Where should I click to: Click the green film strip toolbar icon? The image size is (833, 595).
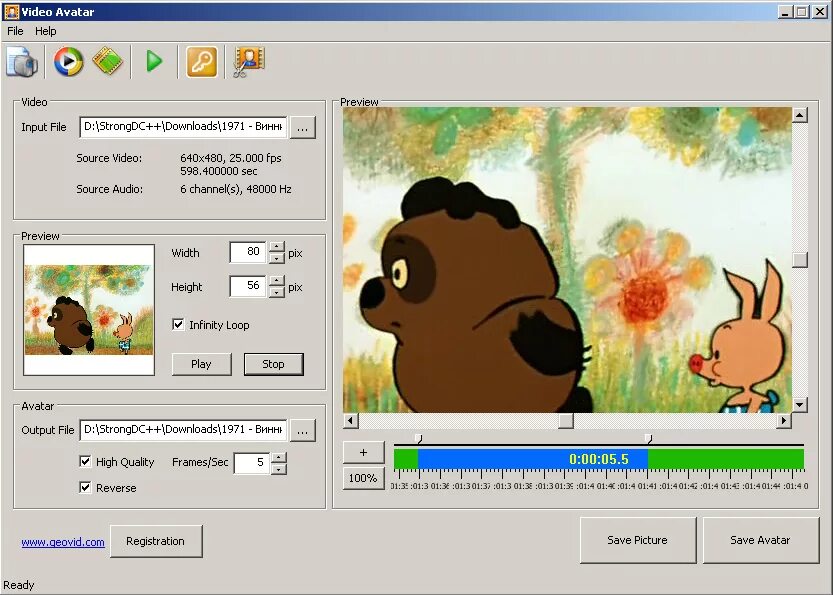point(107,62)
